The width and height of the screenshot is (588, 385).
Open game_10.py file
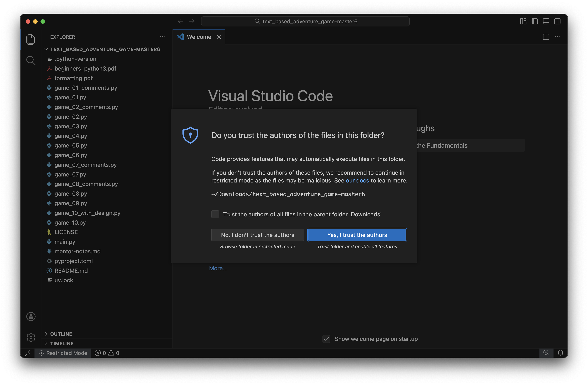107,223
